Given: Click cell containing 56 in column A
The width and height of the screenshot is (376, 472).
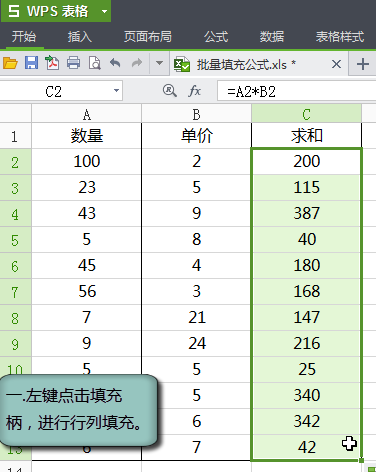Looking at the screenshot, I should tap(87, 292).
